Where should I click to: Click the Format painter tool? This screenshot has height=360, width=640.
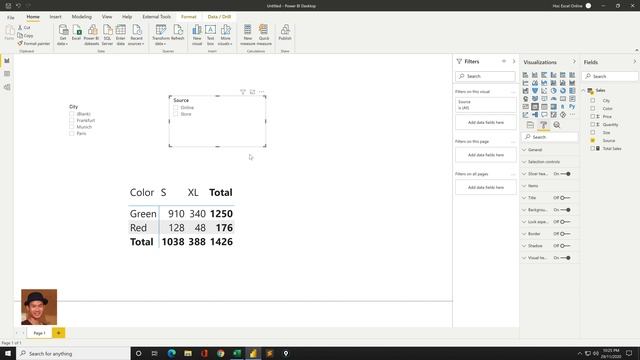click(x=33, y=43)
